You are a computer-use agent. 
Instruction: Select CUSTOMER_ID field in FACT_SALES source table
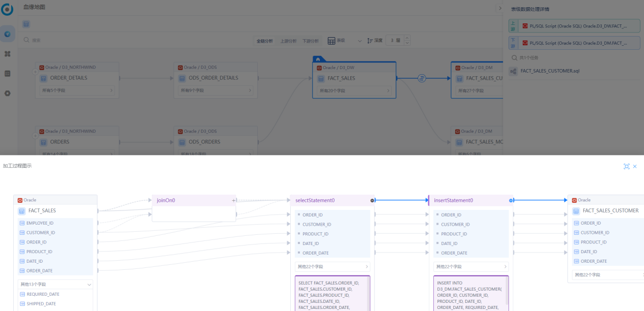[55, 233]
